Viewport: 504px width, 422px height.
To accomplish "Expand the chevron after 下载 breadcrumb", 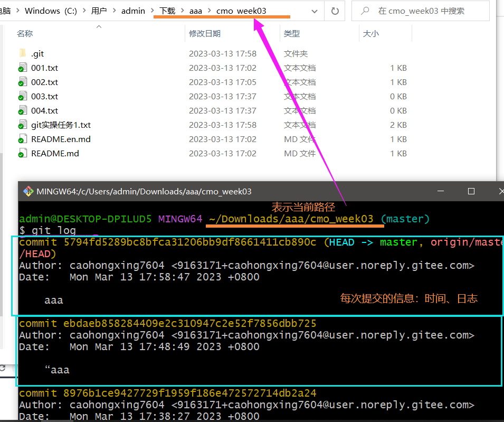I will click(x=182, y=11).
